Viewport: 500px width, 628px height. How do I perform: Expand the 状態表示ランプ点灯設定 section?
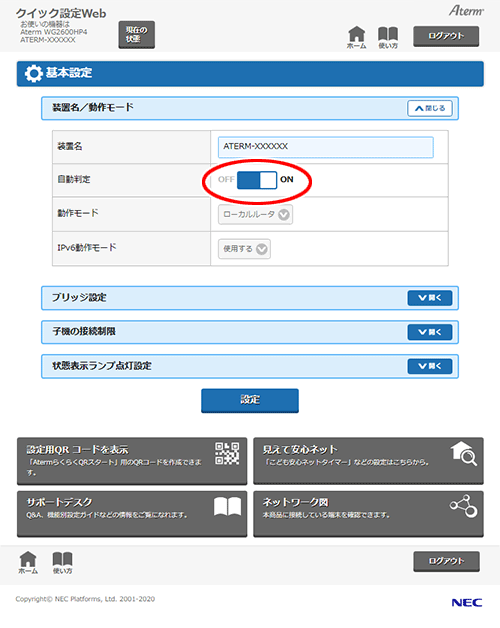click(x=430, y=366)
